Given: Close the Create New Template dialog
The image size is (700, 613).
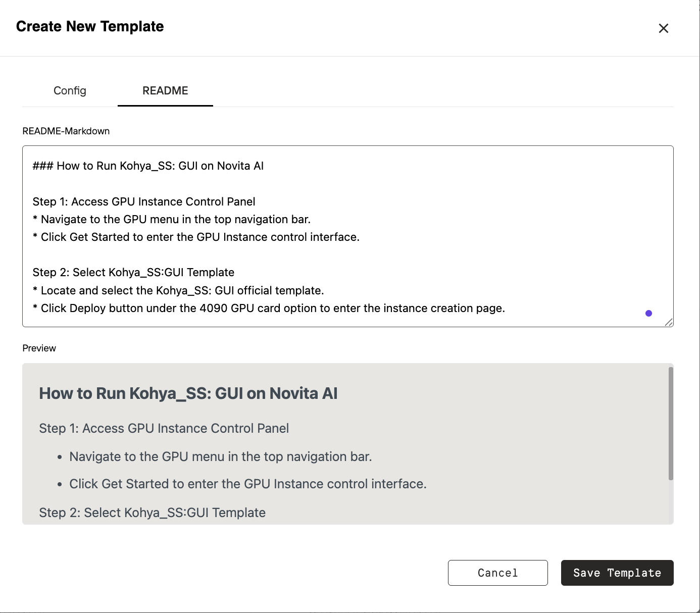Looking at the screenshot, I should click(x=663, y=28).
